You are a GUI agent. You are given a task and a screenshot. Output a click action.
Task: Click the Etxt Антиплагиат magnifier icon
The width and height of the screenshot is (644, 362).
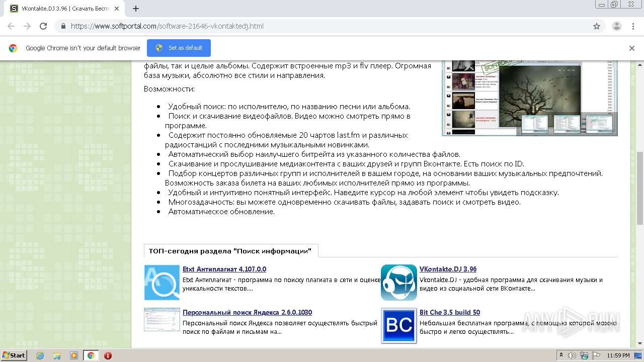click(162, 283)
